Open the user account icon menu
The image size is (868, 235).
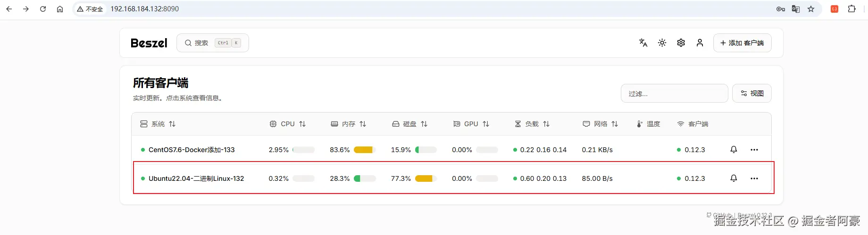click(x=700, y=43)
